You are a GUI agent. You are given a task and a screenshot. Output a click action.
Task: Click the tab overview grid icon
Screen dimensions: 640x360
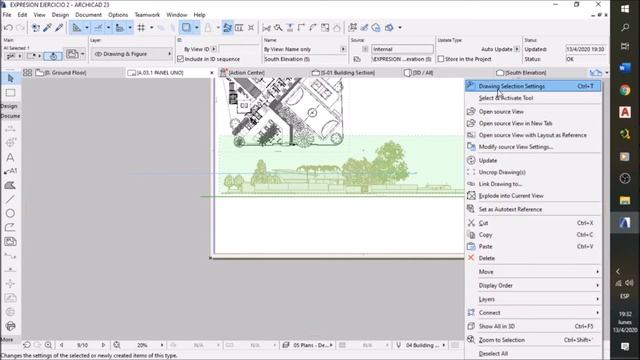[x=27, y=73]
